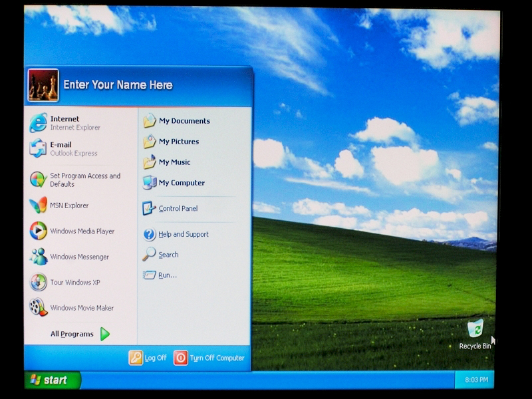Click the 8:03 PM clock
This screenshot has height=399, width=532.
click(x=476, y=380)
